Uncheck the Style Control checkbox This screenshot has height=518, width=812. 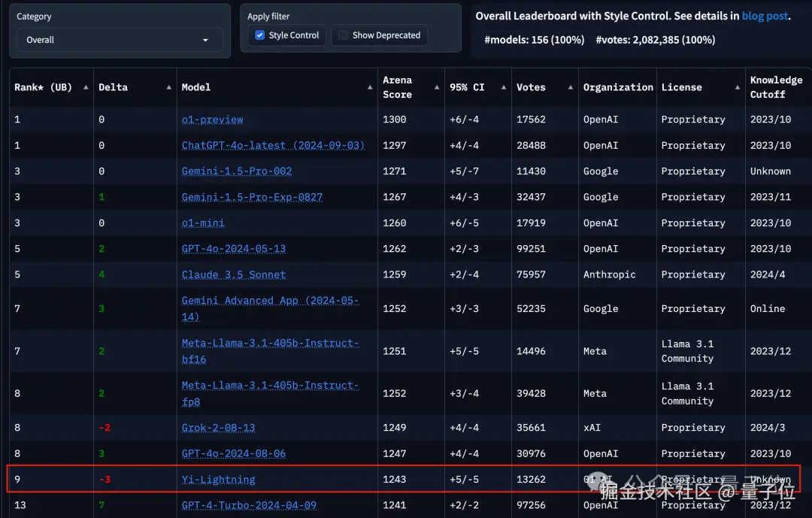(260, 35)
